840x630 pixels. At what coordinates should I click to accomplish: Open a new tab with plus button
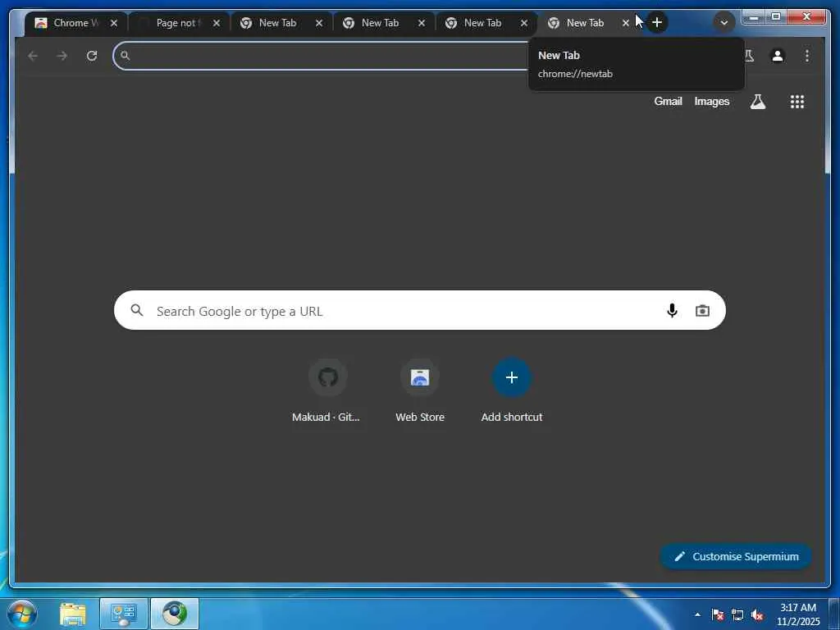(657, 22)
